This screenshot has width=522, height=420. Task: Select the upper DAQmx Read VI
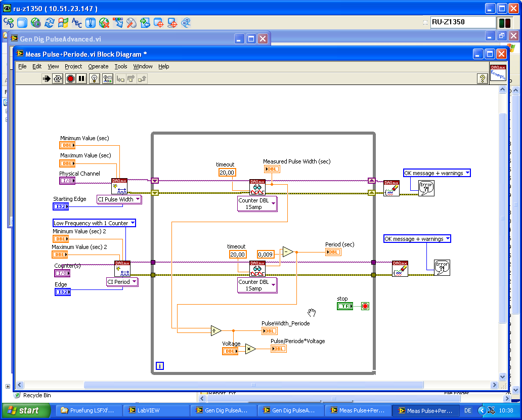point(257,188)
